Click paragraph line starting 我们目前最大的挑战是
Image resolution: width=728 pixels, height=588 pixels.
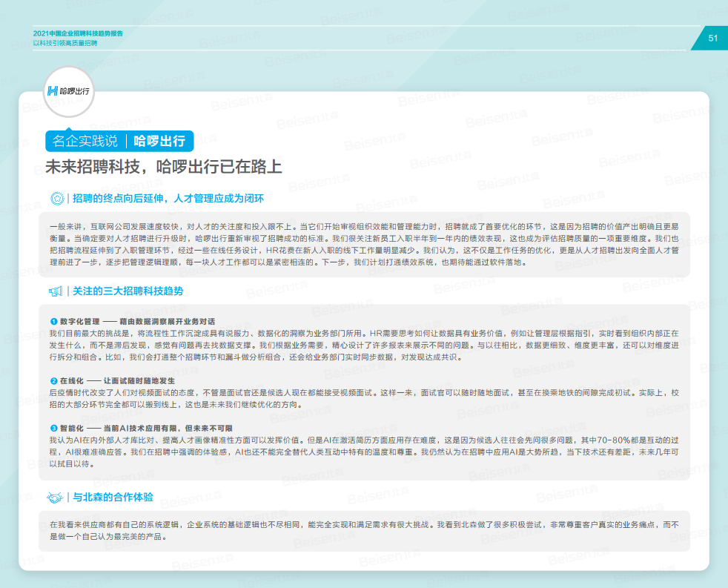click(x=364, y=334)
